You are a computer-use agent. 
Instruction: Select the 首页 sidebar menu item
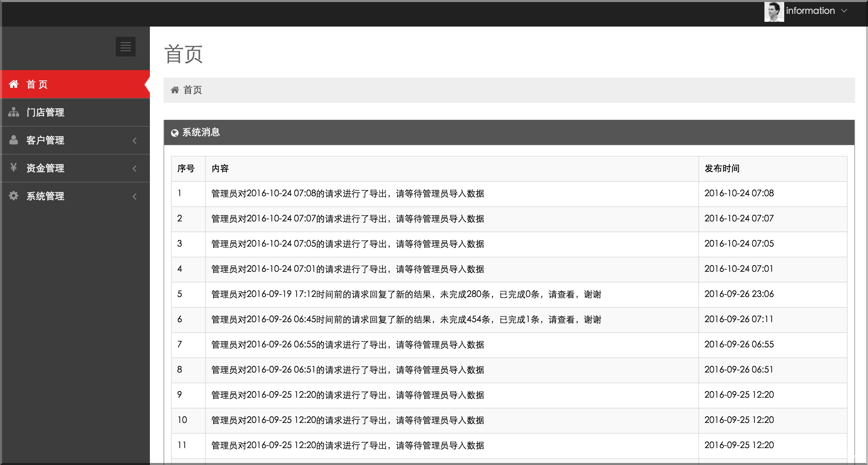pyautogui.click(x=37, y=84)
